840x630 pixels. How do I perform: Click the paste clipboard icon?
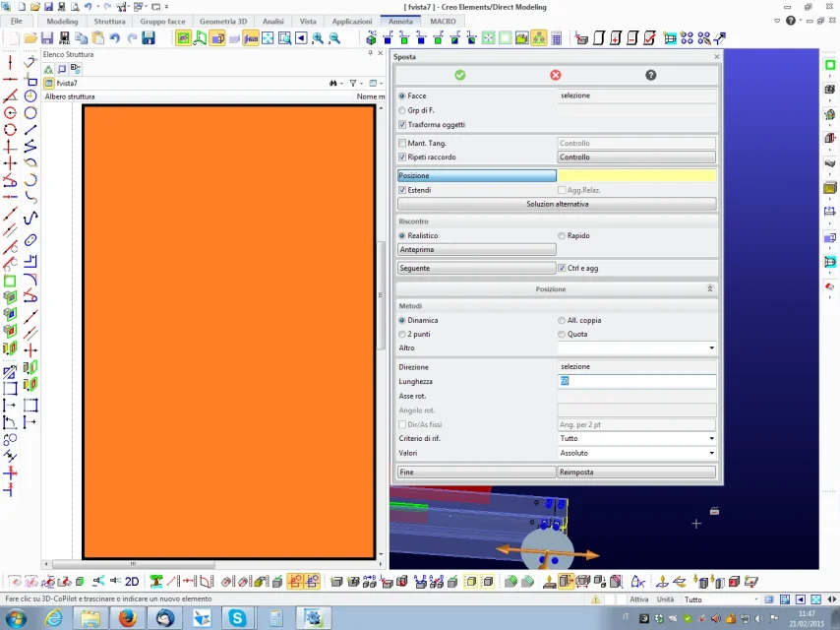[98, 38]
